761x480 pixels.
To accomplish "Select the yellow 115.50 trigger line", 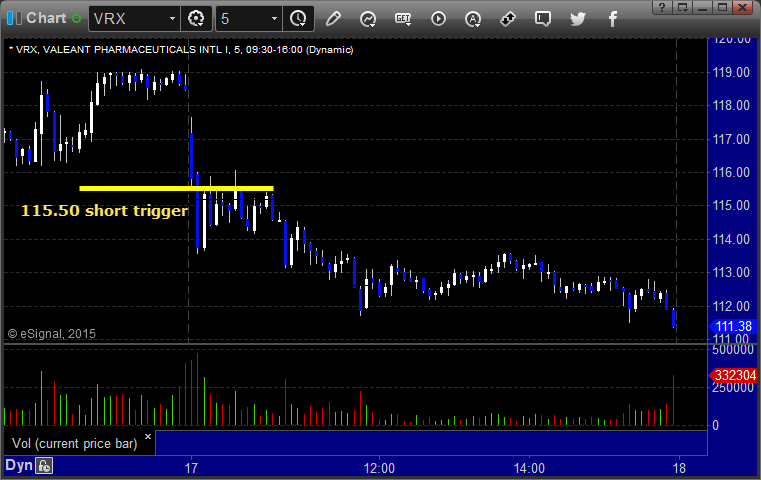I will (x=176, y=188).
